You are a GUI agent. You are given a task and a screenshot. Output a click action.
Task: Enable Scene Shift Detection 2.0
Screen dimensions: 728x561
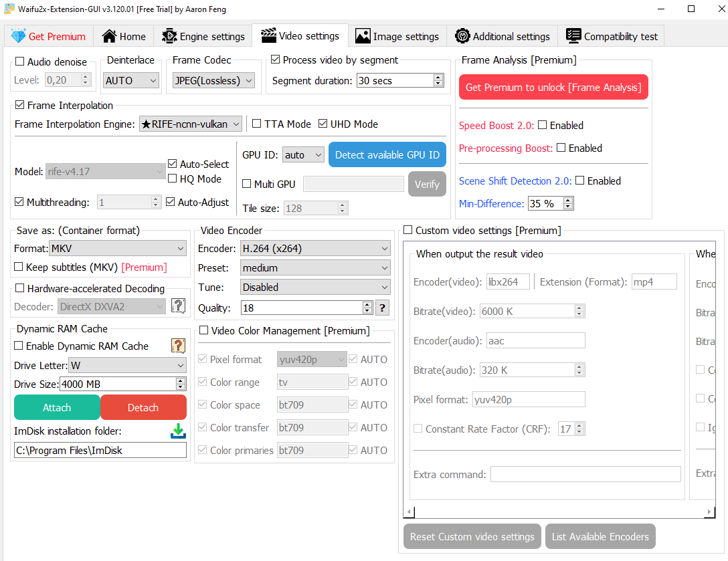tap(579, 181)
